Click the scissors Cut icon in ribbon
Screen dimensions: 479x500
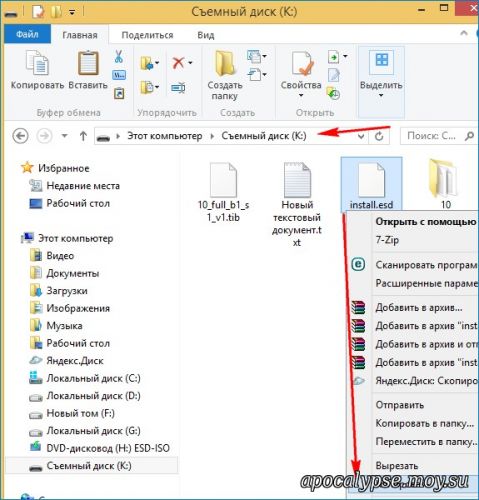click(119, 56)
